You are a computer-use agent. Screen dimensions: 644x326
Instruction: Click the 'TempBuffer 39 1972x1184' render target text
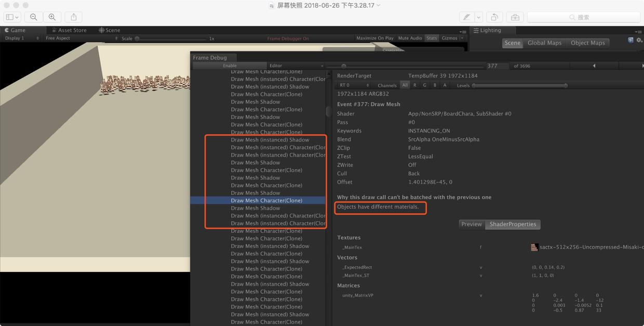pyautogui.click(x=443, y=76)
